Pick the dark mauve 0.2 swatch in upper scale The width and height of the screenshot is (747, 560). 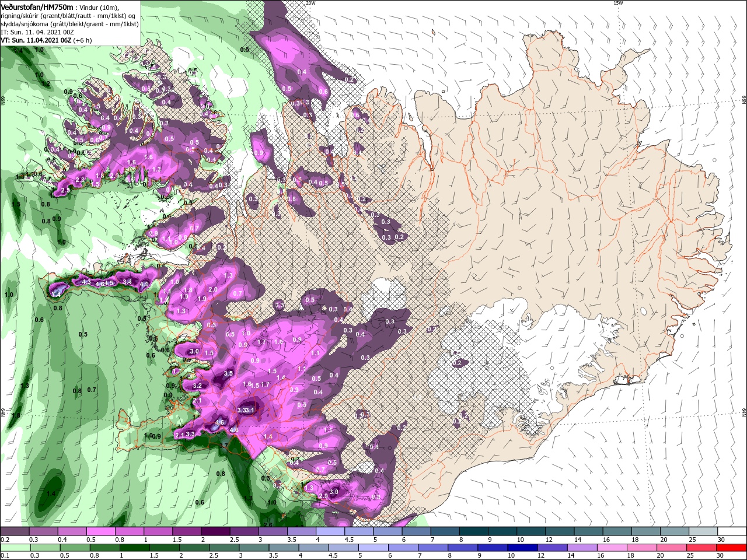[15, 531]
